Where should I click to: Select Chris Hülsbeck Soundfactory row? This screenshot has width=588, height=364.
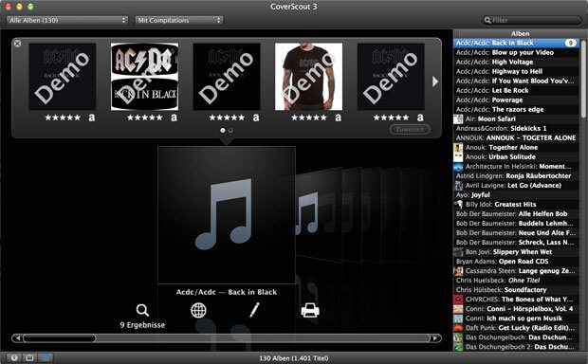516,290
